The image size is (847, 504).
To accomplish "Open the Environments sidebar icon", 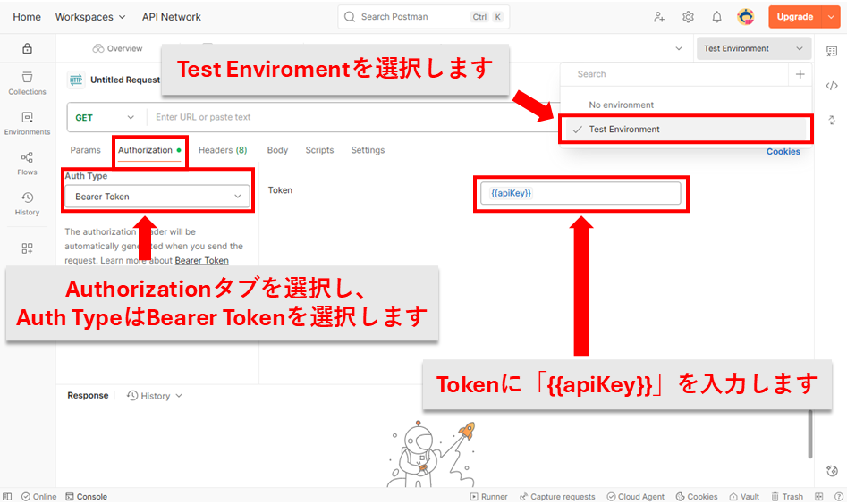I will pyautogui.click(x=27, y=123).
